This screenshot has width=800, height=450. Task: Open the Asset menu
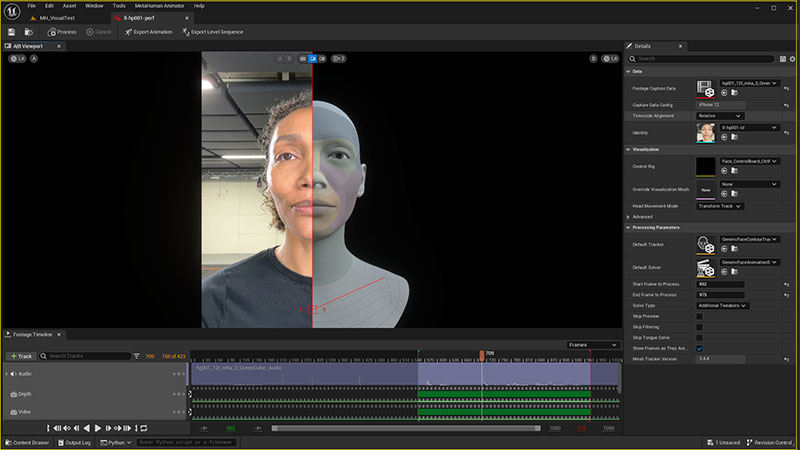point(69,6)
